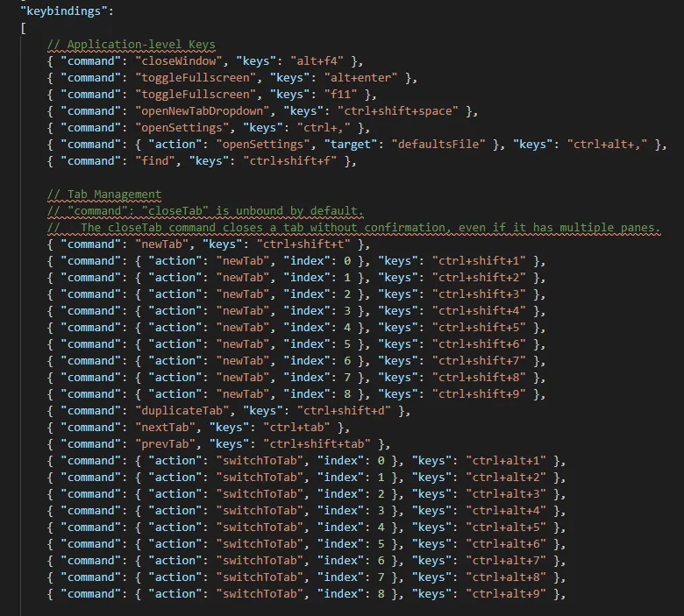The image size is (684, 616).
Task: Click the "ctrl+tab" keys value
Action: [296, 428]
